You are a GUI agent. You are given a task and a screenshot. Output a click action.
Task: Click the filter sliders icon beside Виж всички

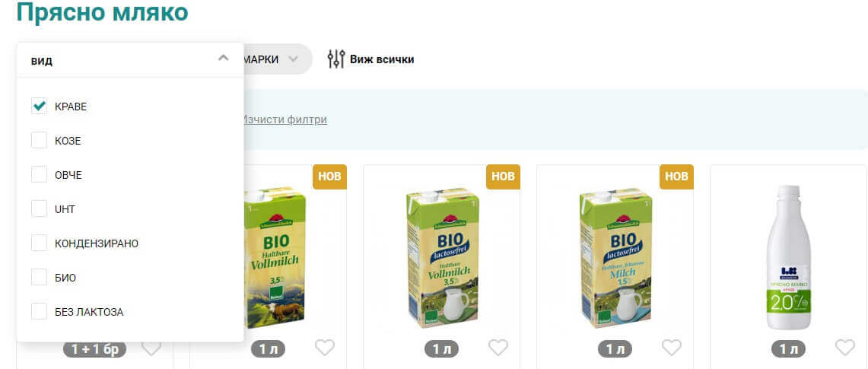(x=335, y=59)
